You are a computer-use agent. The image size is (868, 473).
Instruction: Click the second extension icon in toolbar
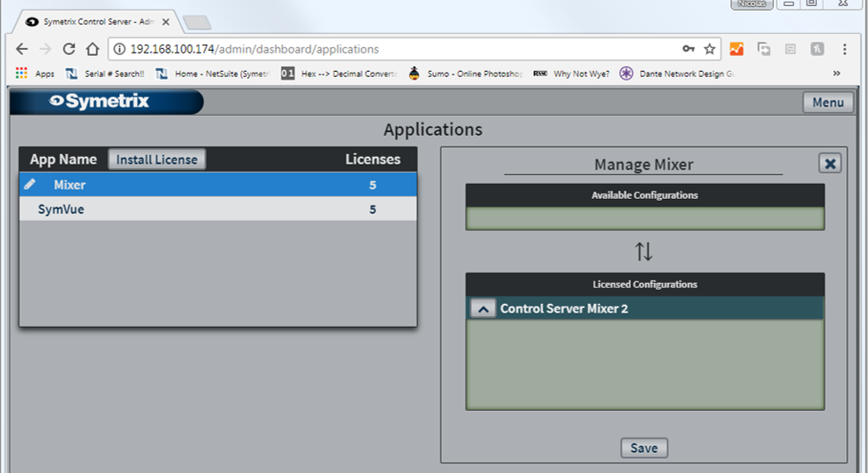tap(764, 49)
